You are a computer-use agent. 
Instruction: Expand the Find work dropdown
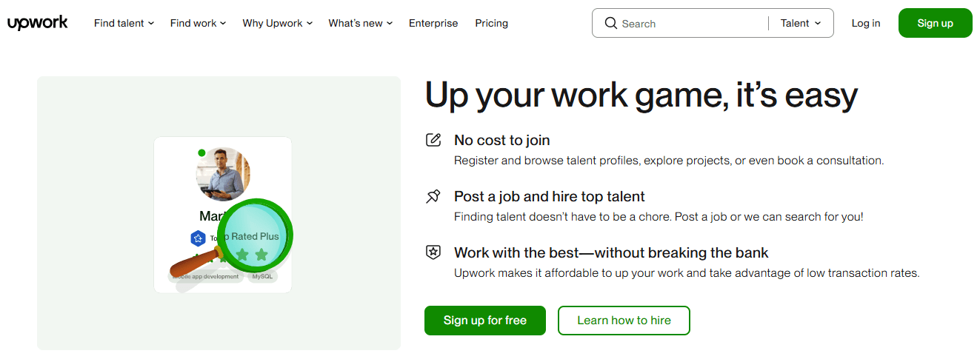coord(198,23)
